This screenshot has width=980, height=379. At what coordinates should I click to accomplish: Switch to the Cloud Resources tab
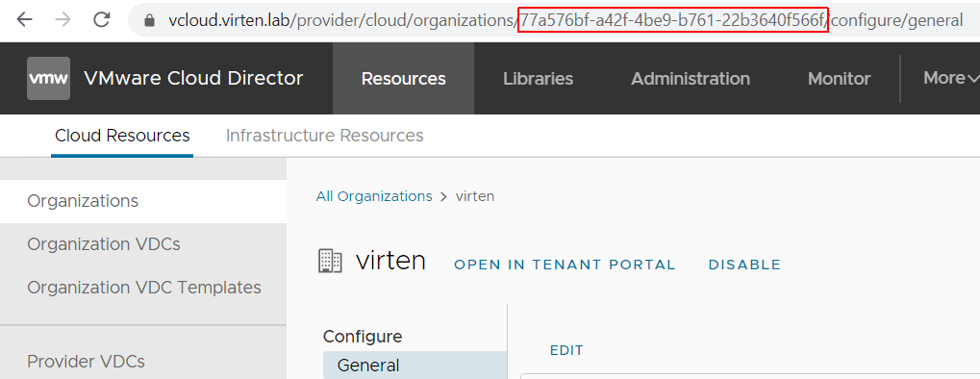122,136
